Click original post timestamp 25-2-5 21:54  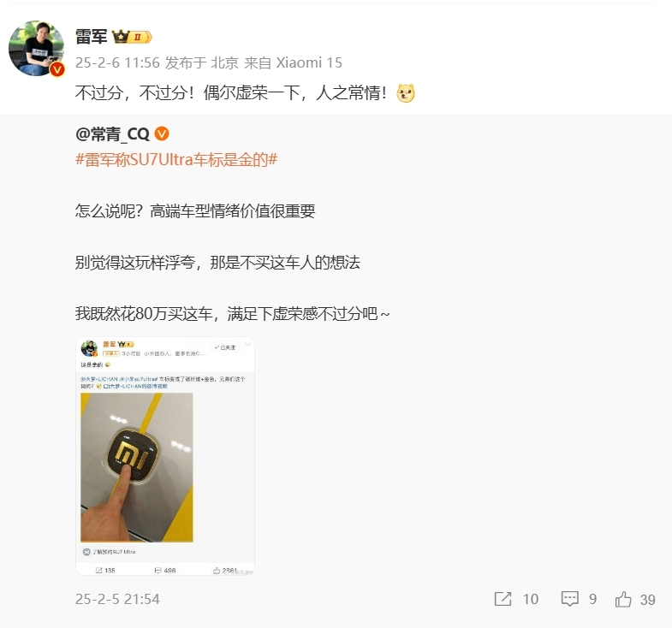pos(117,599)
